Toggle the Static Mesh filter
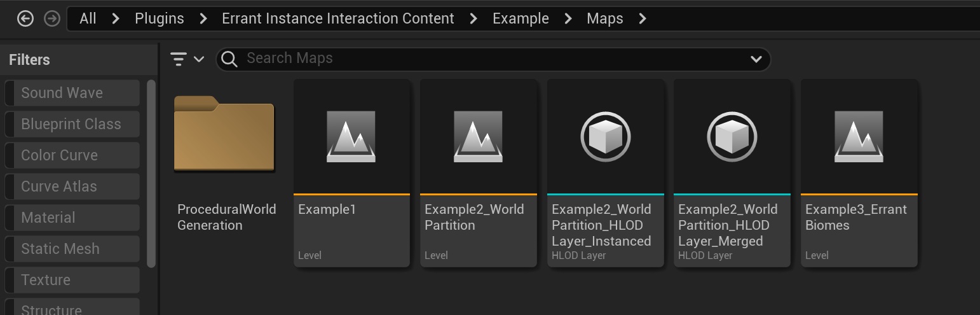The width and height of the screenshot is (980, 315). coord(72,249)
